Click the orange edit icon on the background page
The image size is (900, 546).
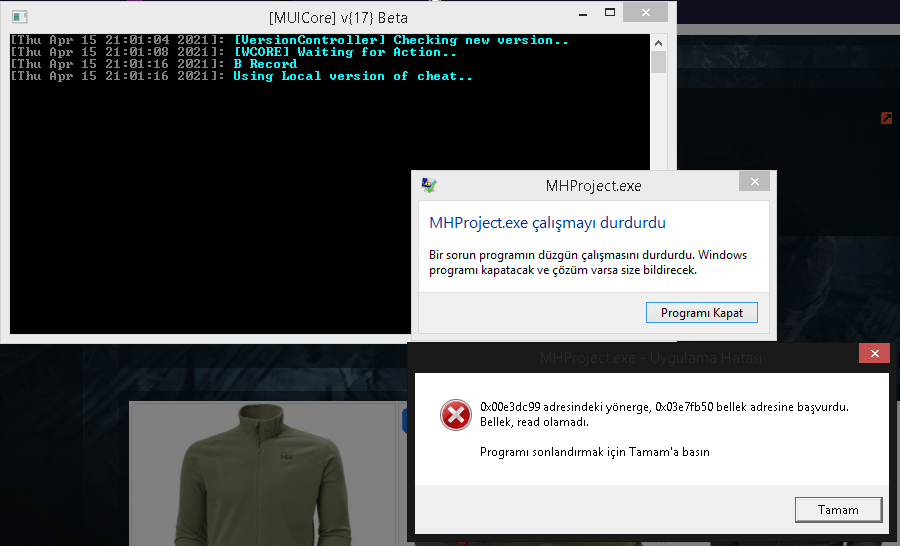point(886,118)
